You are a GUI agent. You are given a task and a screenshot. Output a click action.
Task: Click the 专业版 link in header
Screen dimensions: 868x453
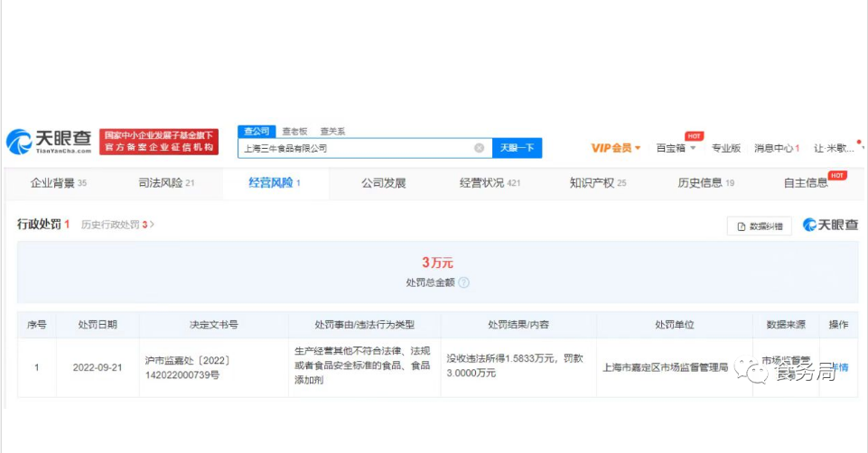point(725,148)
